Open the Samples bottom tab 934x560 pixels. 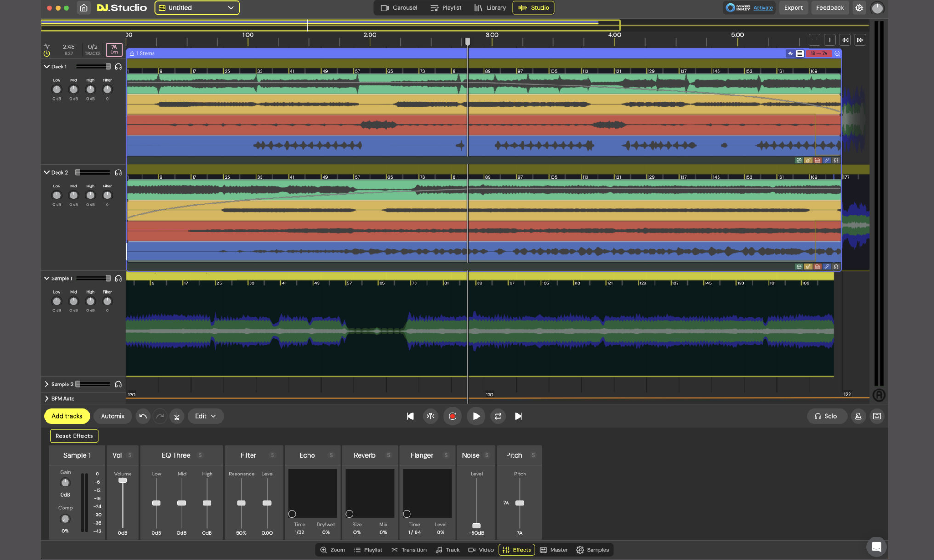592,550
